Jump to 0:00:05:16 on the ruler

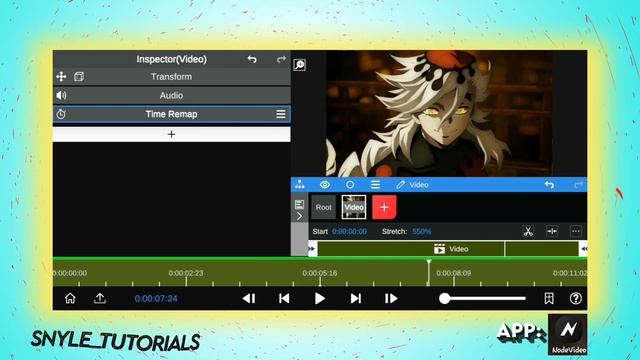[x=320, y=273]
